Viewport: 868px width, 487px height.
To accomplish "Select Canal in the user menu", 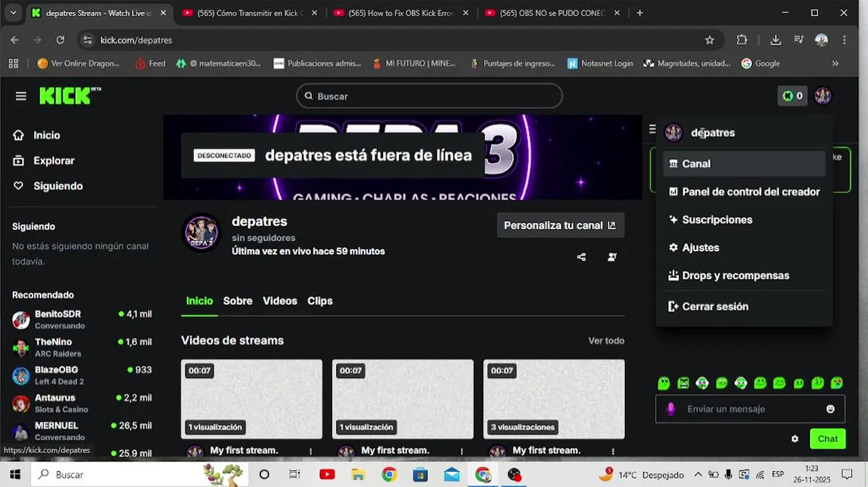I will point(744,164).
